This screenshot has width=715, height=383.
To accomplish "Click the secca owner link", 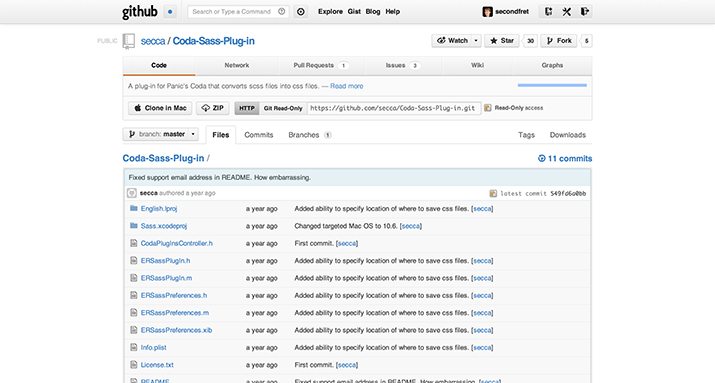I will tap(153, 41).
